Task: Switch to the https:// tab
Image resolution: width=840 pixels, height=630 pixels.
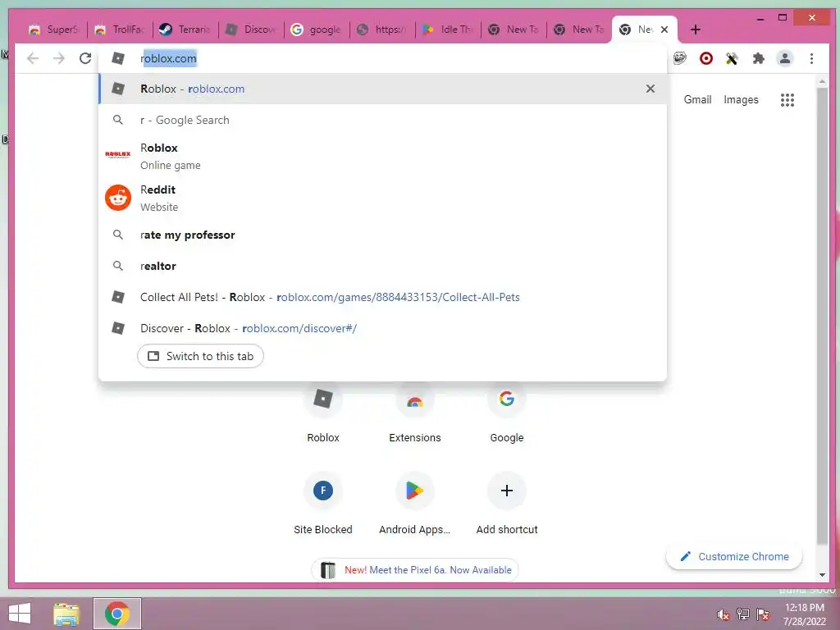Action: pyautogui.click(x=382, y=30)
